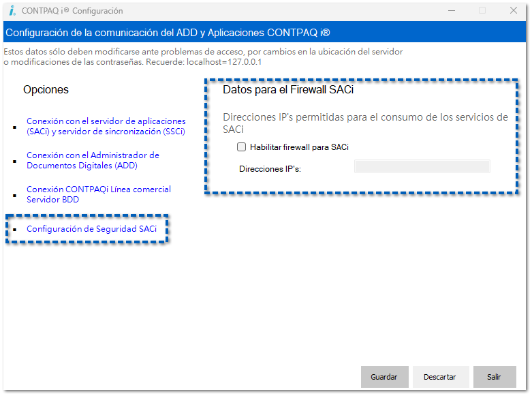Click the Salir button
Viewport: 532px width, 396px height.
[495, 377]
